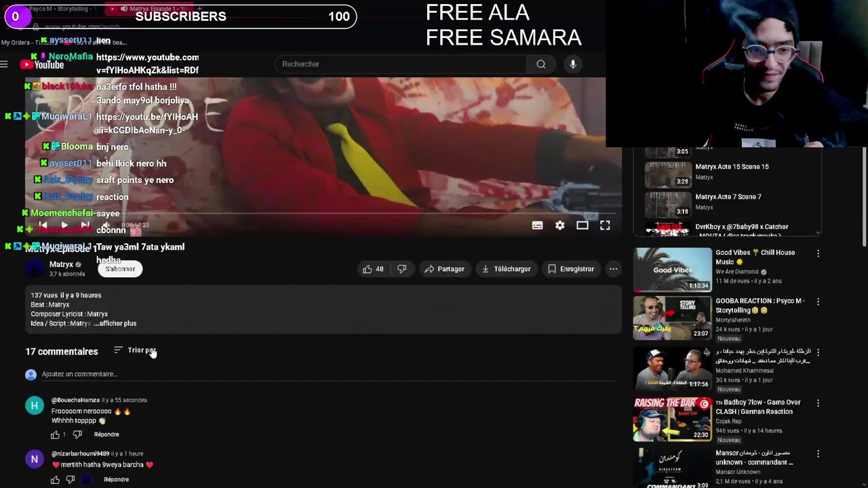The width and height of the screenshot is (868, 488).
Task: Open playlist item Matryx Acte 7 Scene 7
Action: 728,197
